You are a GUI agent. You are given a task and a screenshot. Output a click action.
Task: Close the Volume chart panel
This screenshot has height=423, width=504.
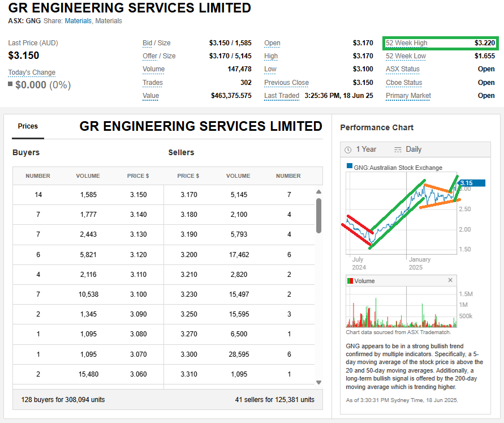point(450,280)
